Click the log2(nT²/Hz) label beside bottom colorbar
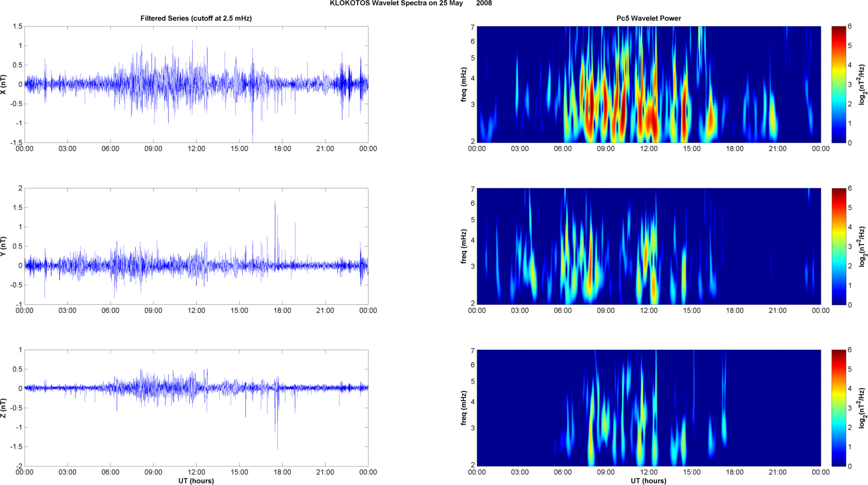Image resolution: width=868 pixels, height=485 pixels. [x=862, y=408]
